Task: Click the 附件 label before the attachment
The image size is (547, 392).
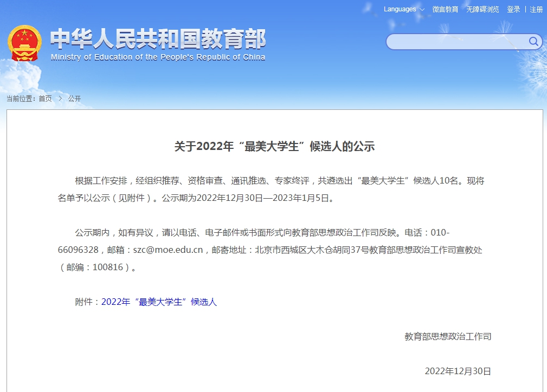Action: (x=86, y=302)
